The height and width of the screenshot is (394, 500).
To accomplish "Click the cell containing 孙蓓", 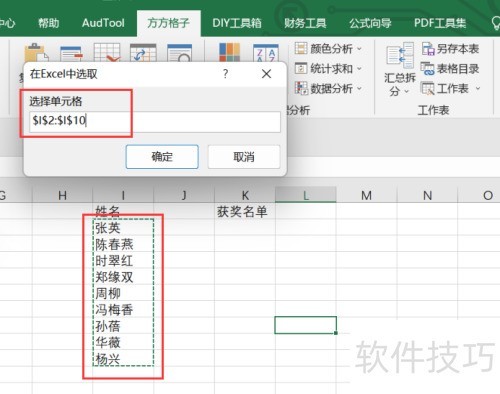I will (x=123, y=325).
